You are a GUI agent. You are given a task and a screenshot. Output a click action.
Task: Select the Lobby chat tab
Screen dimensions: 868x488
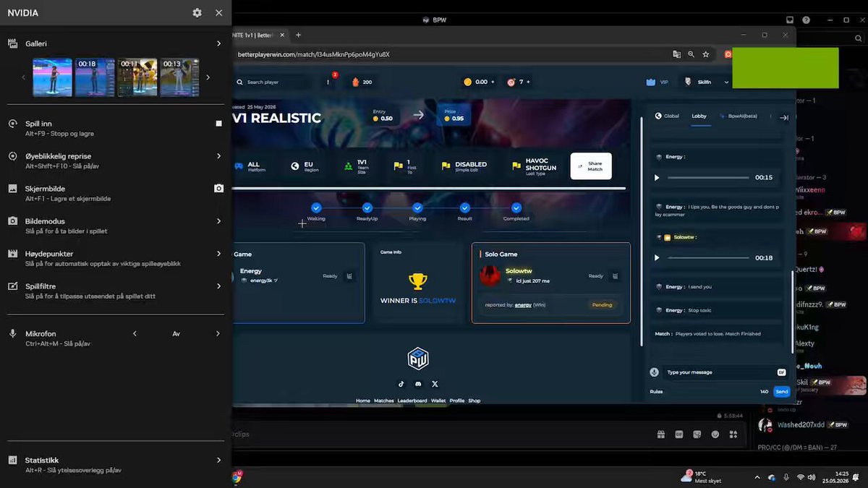pyautogui.click(x=699, y=116)
